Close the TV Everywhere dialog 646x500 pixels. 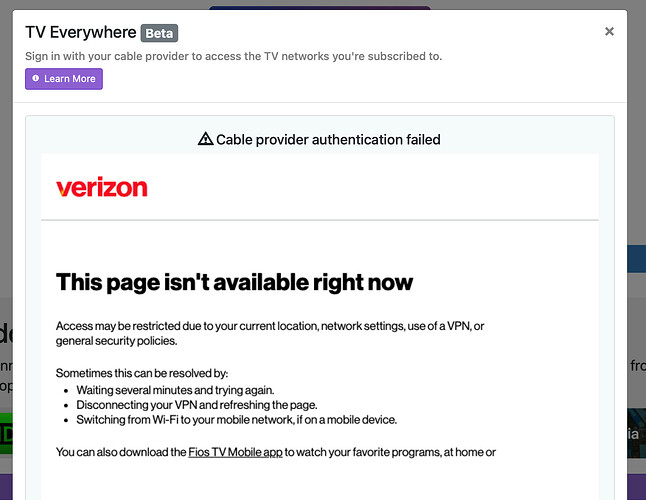pyautogui.click(x=609, y=31)
